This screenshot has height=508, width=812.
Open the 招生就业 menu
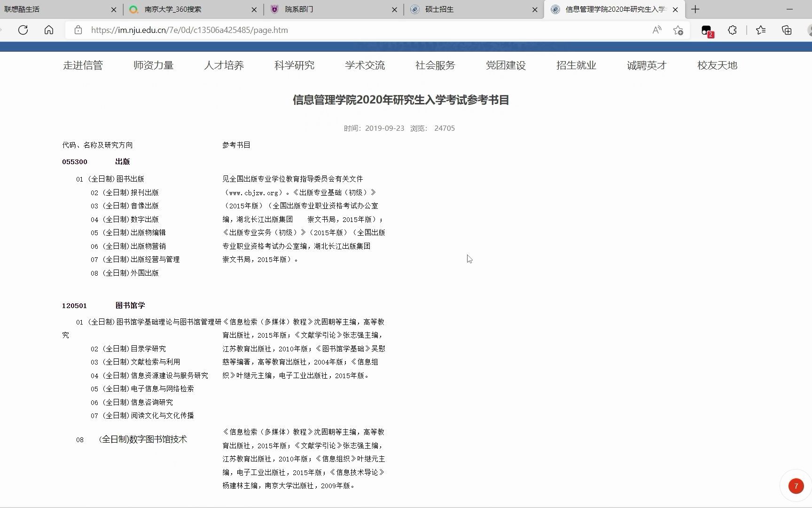[576, 65]
